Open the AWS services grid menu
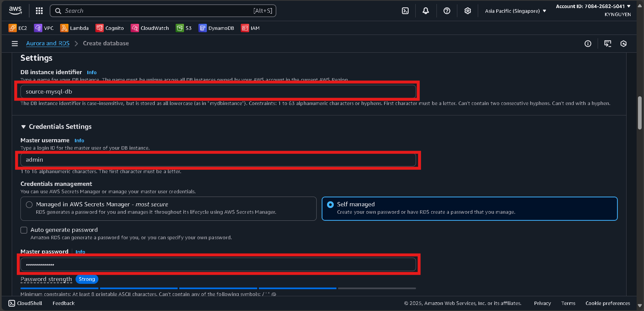The width and height of the screenshot is (644, 311). click(39, 10)
